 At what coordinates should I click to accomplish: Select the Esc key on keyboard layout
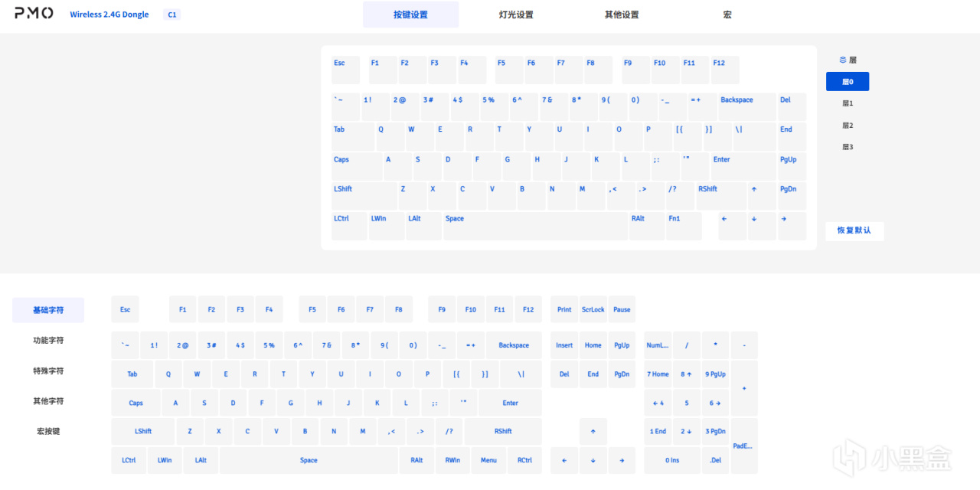pos(345,70)
